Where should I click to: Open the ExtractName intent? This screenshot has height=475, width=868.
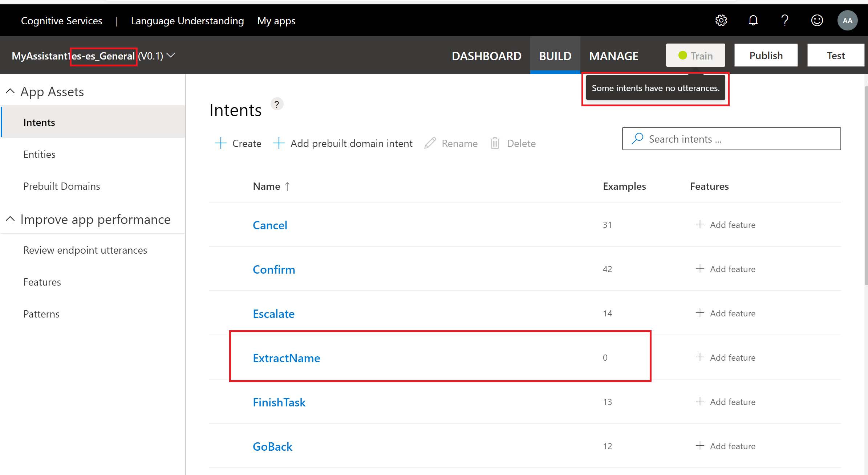click(286, 358)
